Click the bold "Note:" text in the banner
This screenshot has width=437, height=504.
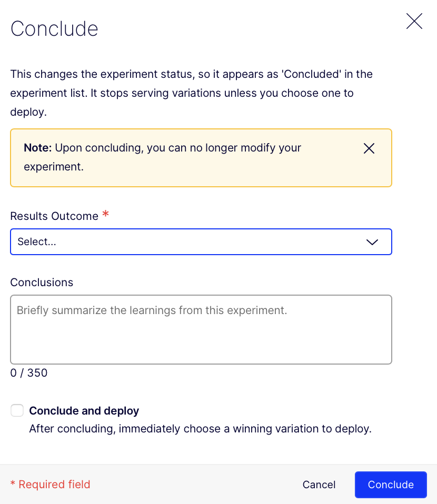[37, 148]
